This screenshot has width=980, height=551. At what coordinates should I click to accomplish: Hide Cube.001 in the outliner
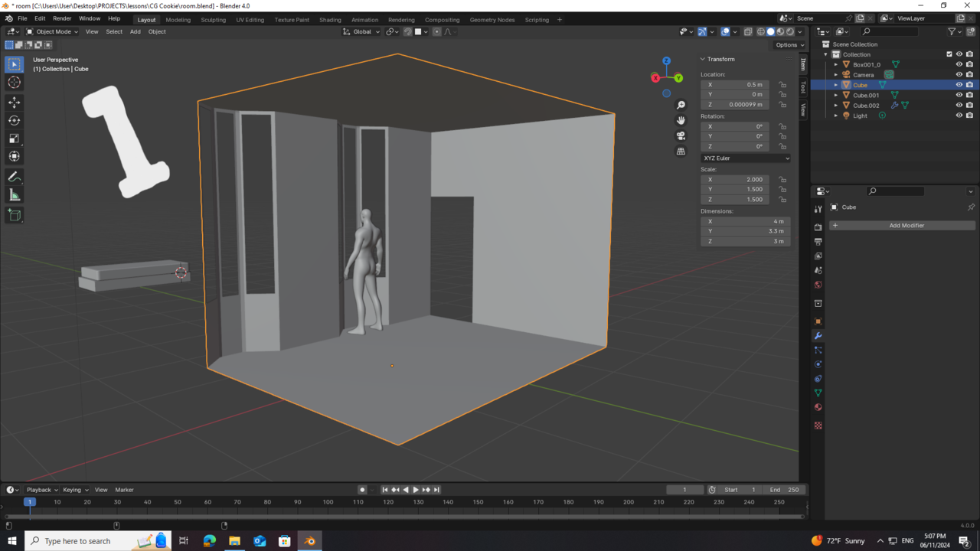959,95
